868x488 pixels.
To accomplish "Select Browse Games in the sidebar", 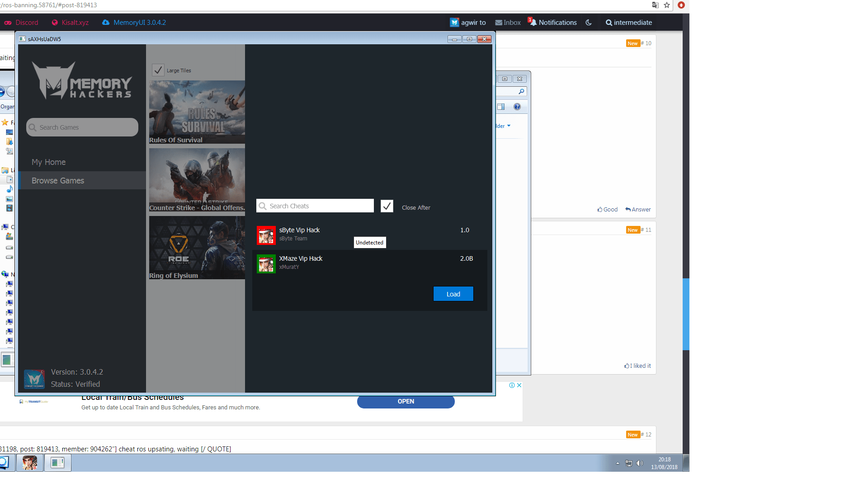I will tap(82, 181).
